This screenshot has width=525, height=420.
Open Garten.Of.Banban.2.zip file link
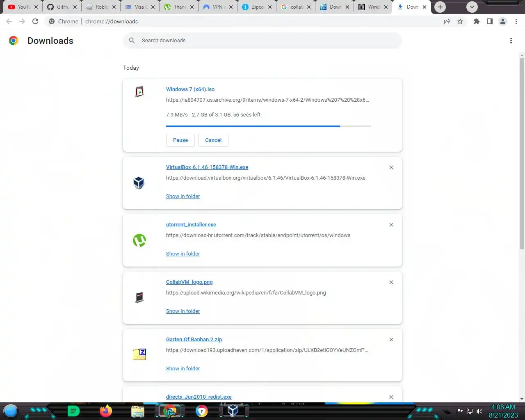point(194,339)
